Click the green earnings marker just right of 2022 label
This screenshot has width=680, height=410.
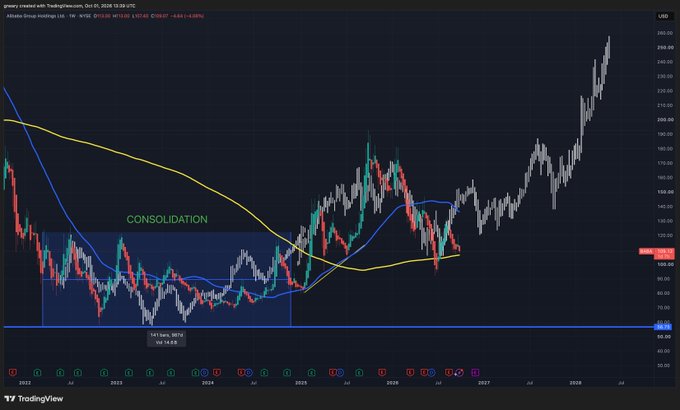click(x=37, y=372)
